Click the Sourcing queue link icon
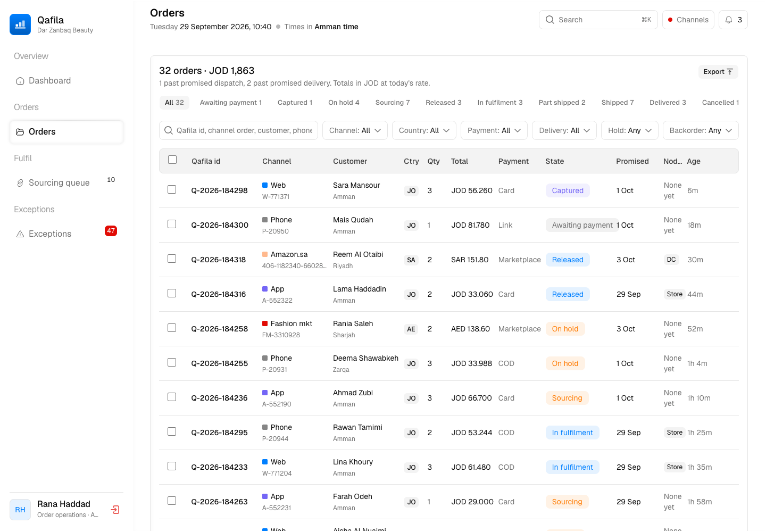 coord(20,183)
